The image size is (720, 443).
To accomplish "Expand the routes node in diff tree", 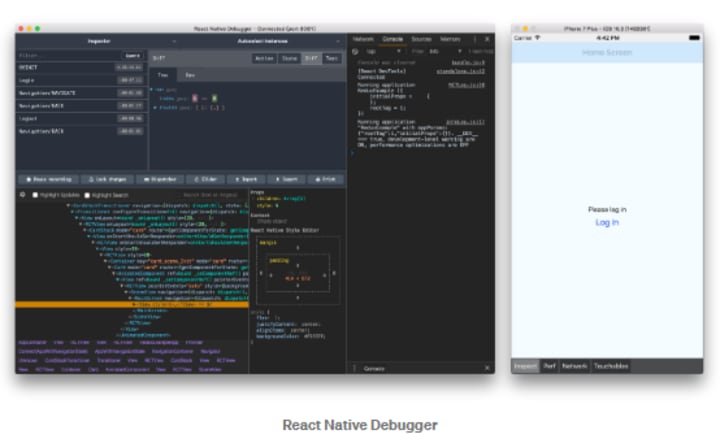I will click(156, 107).
